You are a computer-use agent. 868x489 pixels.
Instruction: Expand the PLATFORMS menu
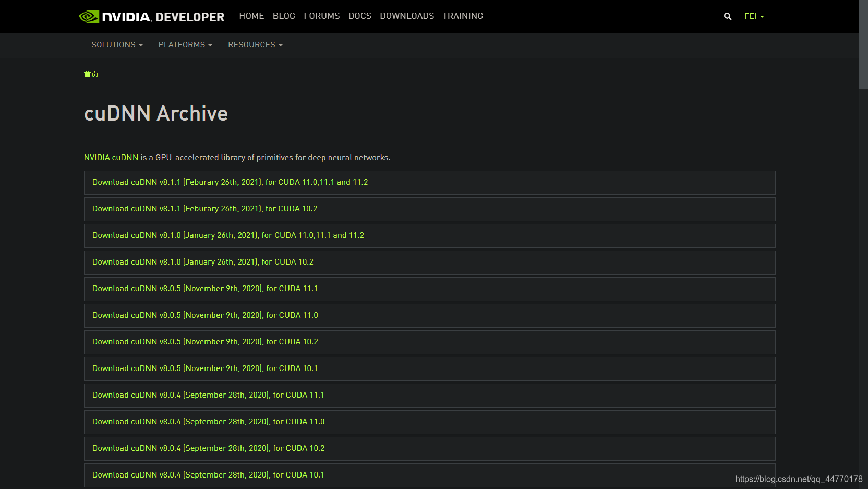(x=185, y=45)
